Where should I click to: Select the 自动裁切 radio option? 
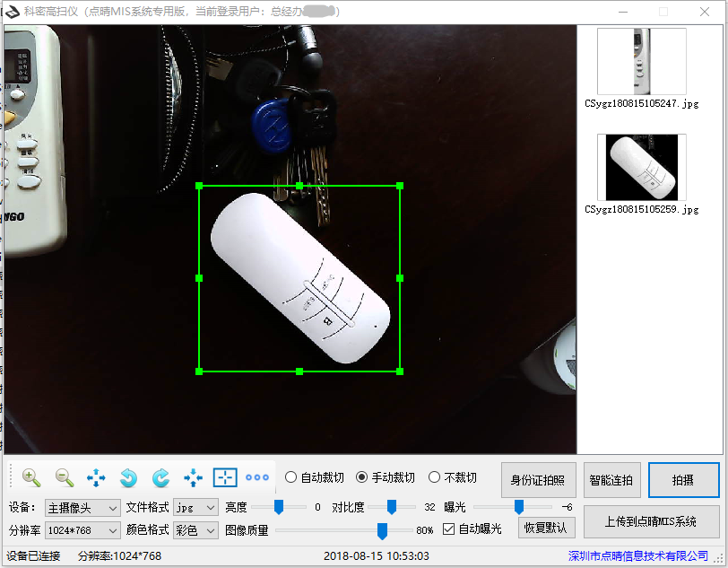pos(290,477)
